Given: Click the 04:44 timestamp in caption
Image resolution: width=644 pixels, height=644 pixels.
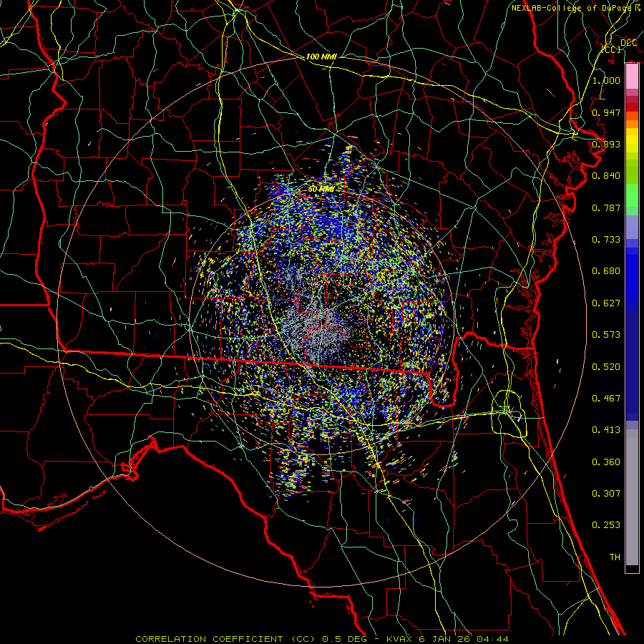Looking at the screenshot, I should click(x=492, y=639).
